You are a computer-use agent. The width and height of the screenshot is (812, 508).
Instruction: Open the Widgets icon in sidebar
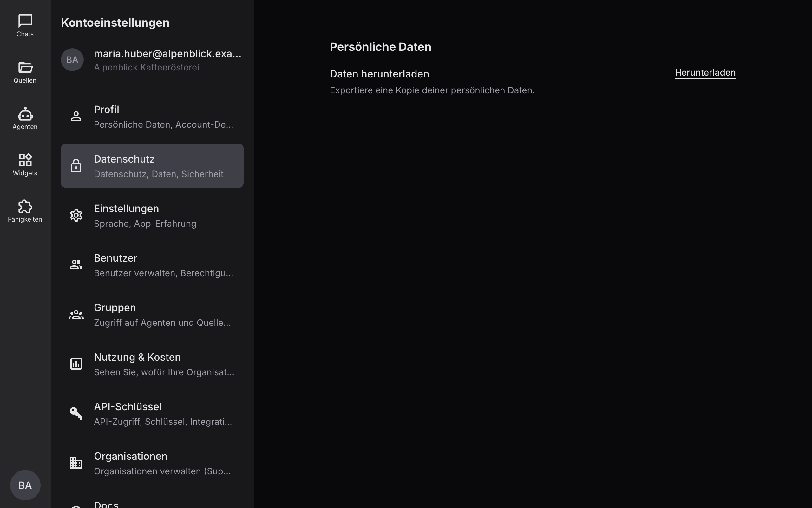[25, 160]
